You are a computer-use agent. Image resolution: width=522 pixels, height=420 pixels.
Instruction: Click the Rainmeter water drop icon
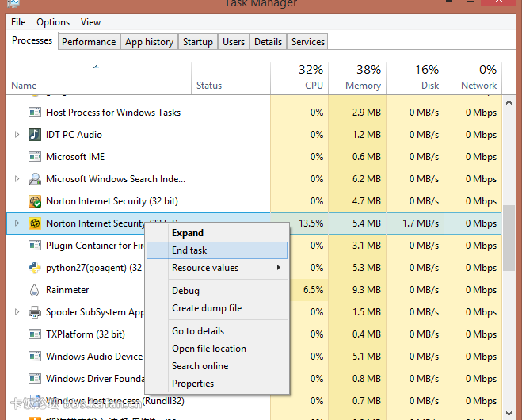click(x=35, y=290)
